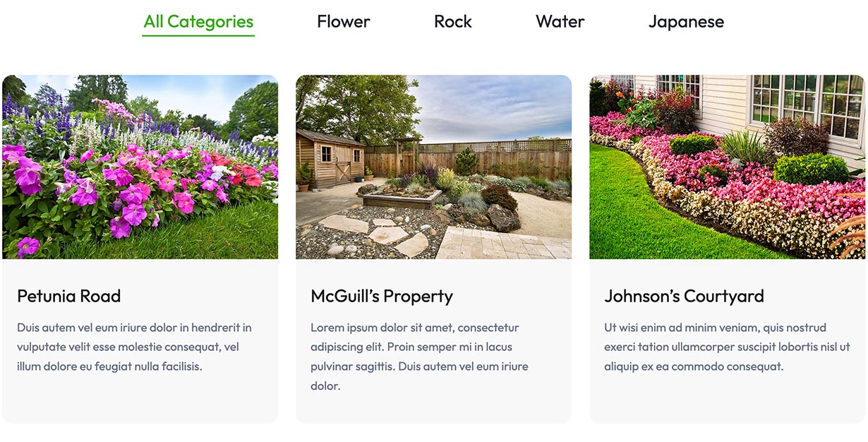Viewport: 868px width, 442px height.
Task: Click the green underline beneath All Categories
Action: [x=198, y=35]
